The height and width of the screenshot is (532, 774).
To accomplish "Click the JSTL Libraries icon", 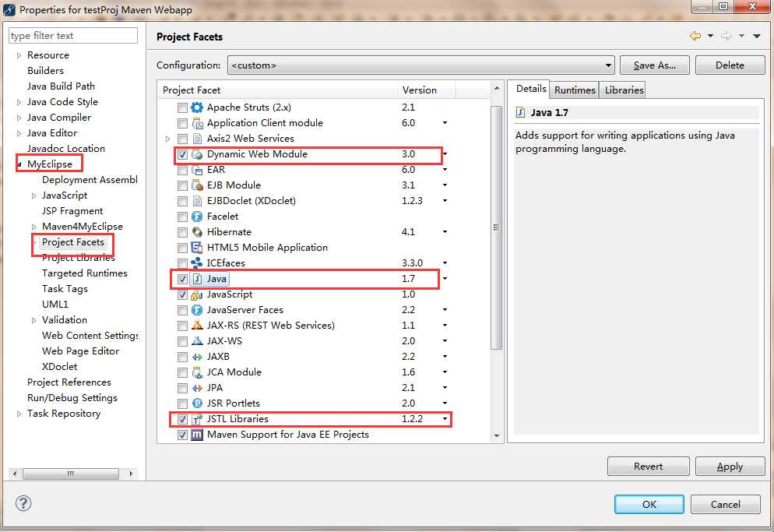I will pyautogui.click(x=197, y=419).
